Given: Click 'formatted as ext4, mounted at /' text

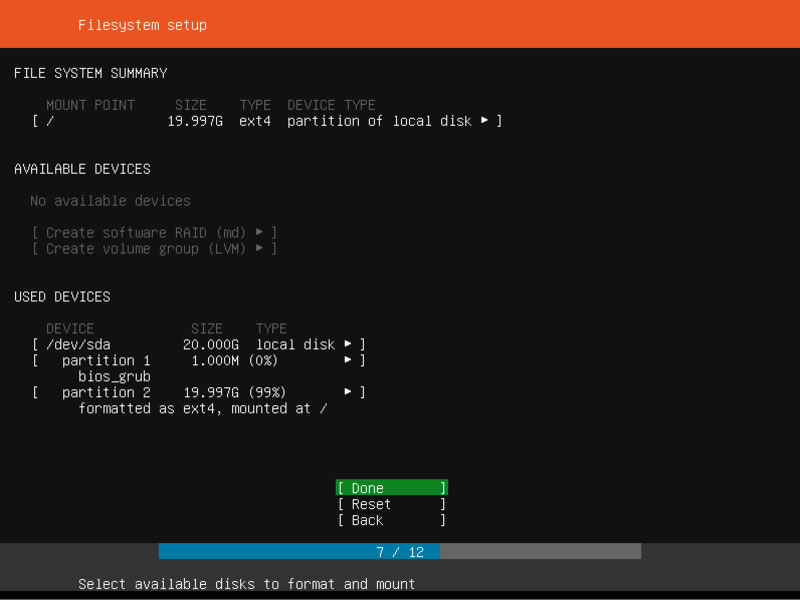Looking at the screenshot, I should 203,408.
